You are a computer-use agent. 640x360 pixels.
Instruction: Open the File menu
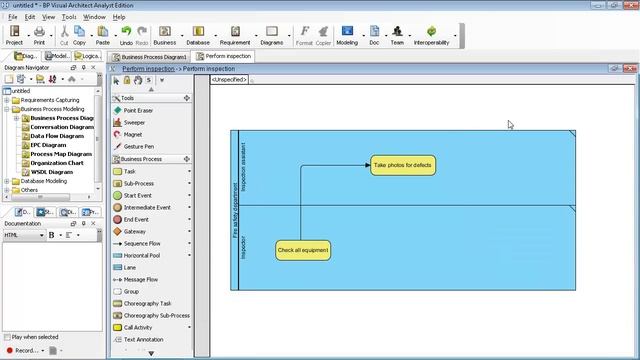[x=13, y=17]
